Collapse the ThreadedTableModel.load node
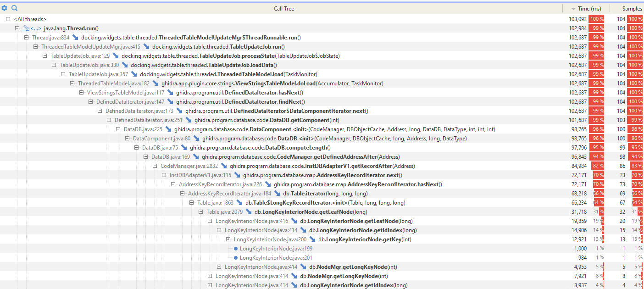This screenshot has width=644, height=289. (63, 74)
